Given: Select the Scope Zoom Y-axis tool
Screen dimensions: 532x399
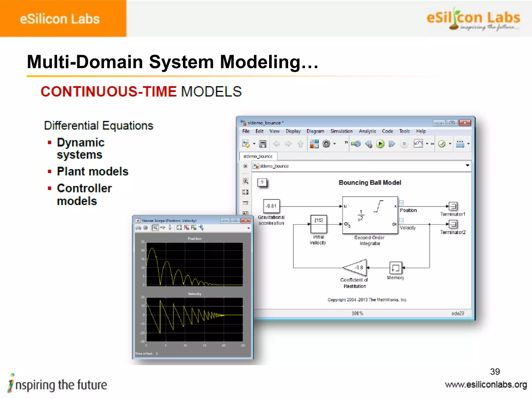Looking at the screenshot, I should click(170, 228).
